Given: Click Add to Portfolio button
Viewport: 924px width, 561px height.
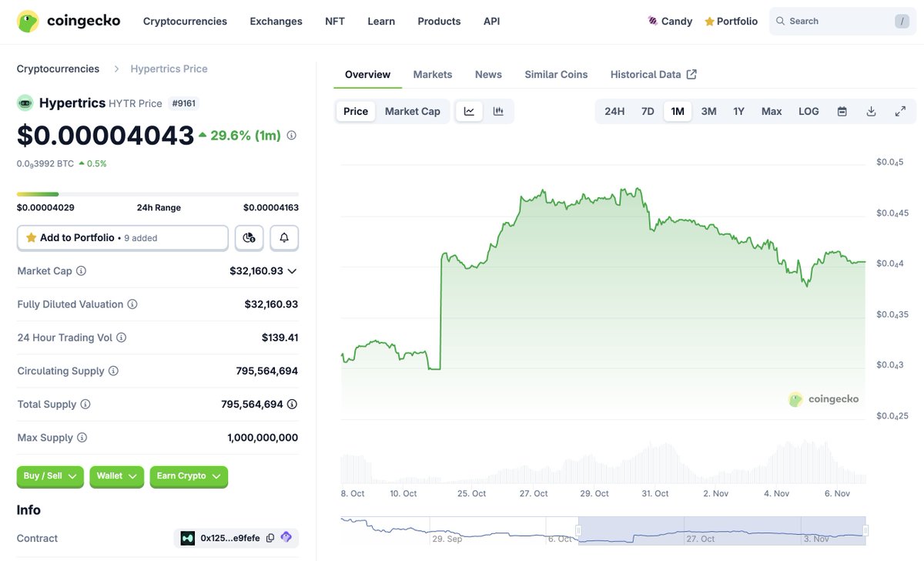Looking at the screenshot, I should [122, 238].
